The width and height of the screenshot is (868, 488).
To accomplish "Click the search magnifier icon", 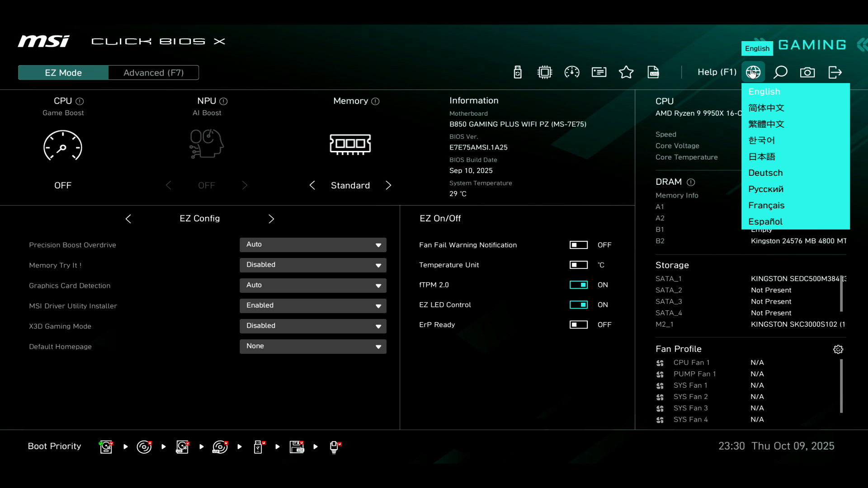I will [780, 72].
